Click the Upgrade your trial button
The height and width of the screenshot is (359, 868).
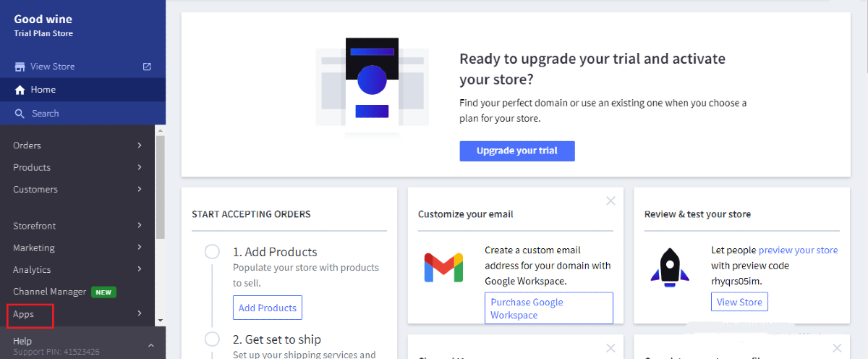517,151
